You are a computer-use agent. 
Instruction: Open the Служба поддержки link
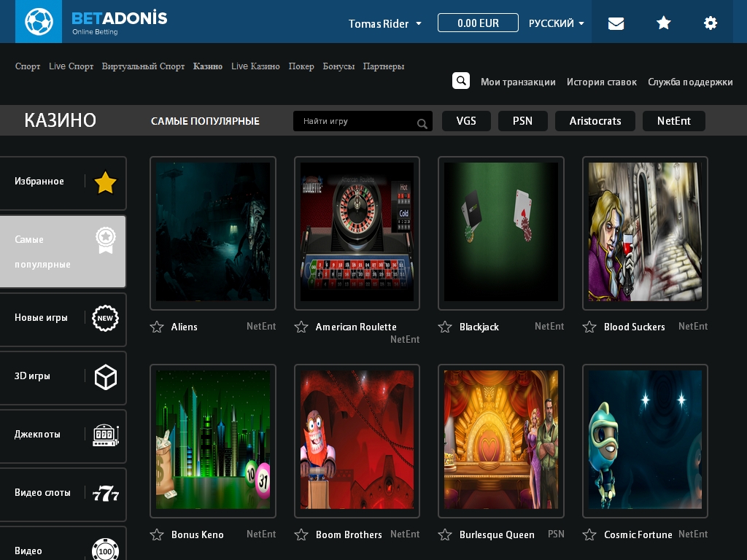click(690, 82)
